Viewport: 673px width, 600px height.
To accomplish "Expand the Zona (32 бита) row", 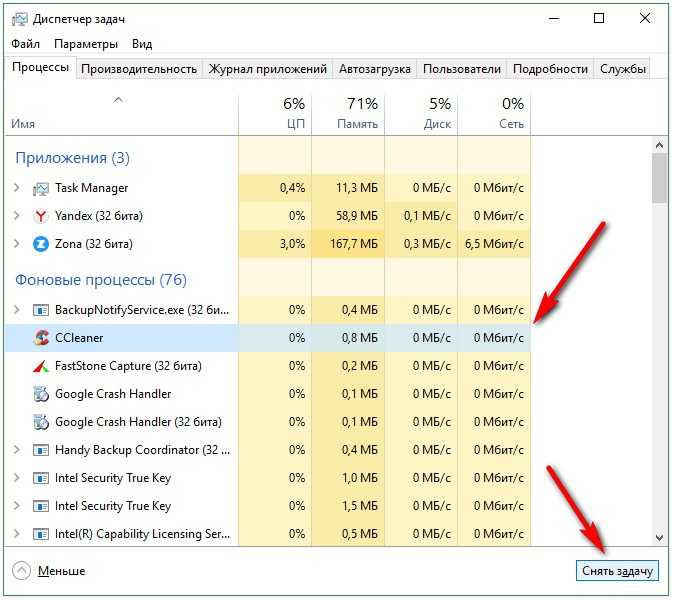I will 17,243.
